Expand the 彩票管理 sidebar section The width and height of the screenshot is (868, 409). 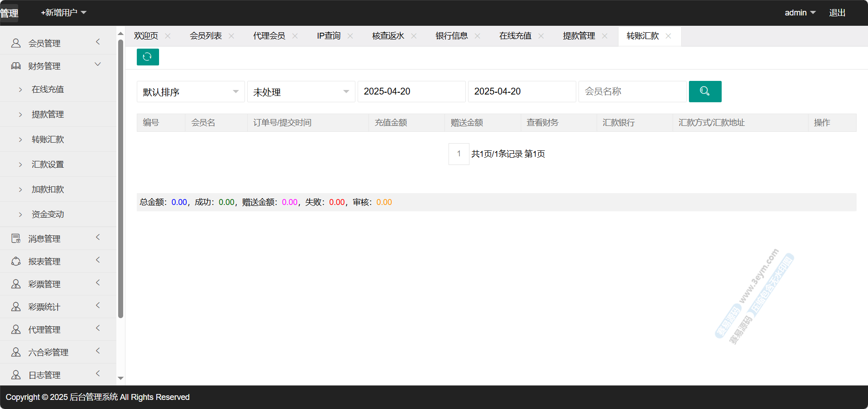pos(98,283)
